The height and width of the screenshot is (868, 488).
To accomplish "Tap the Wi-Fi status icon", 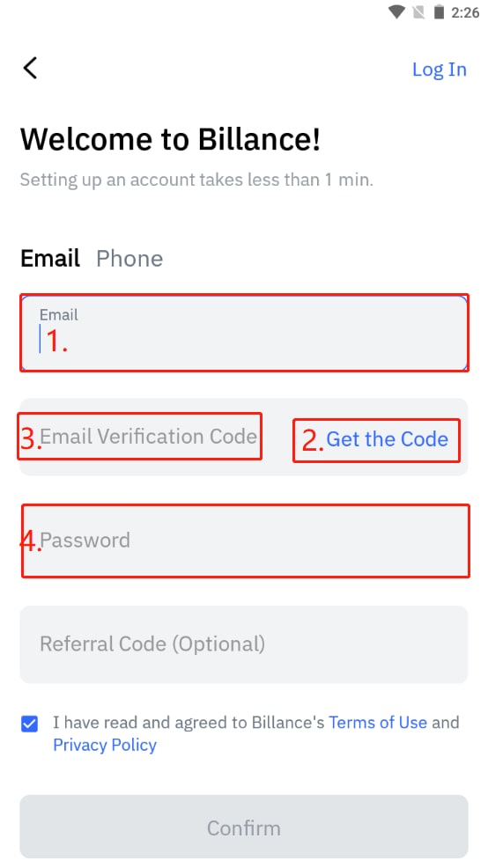I will [396, 12].
